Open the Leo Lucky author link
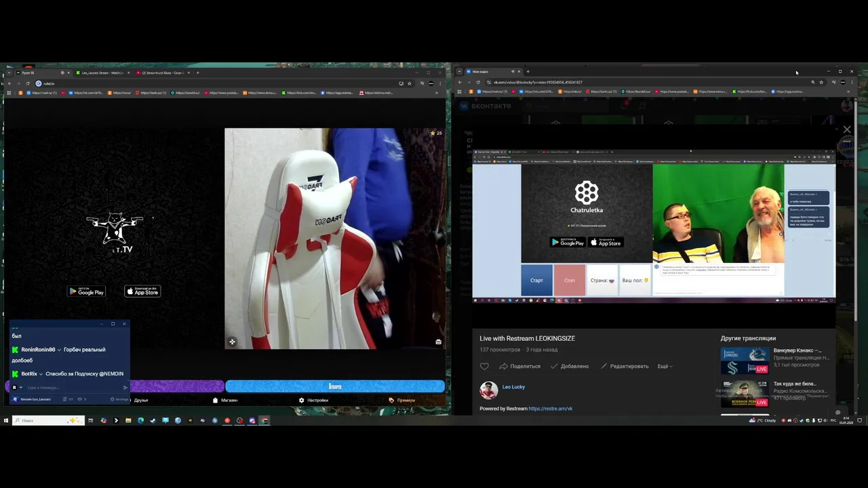Image resolution: width=868 pixels, height=488 pixels. [513, 387]
